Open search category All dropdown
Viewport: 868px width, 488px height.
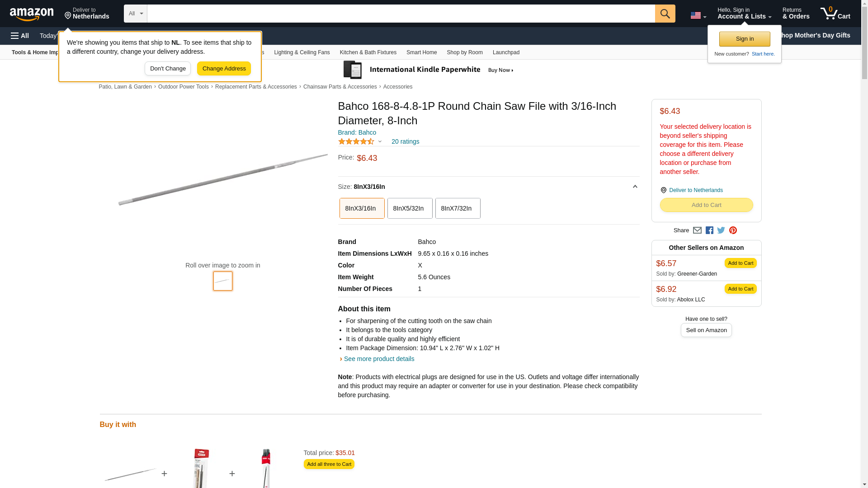click(135, 14)
